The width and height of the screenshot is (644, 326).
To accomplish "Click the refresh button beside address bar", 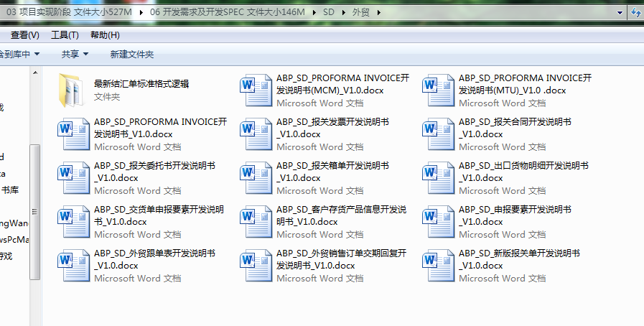I will (636, 12).
